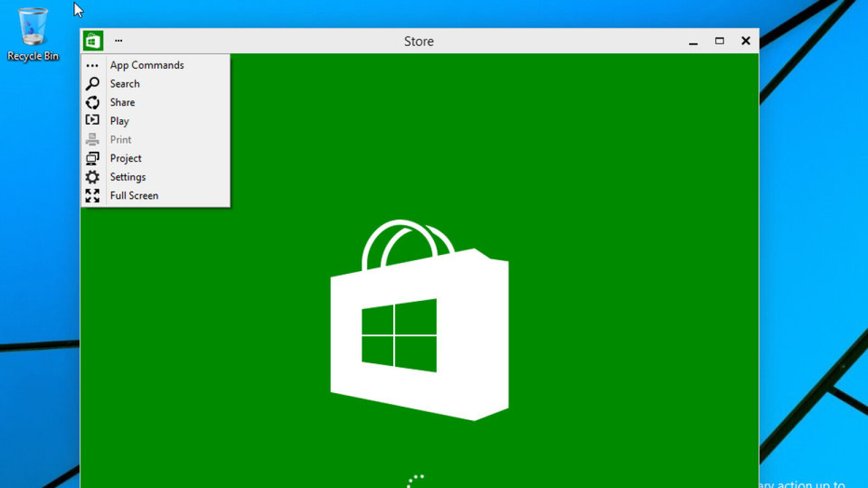Click the Play icon in the menu

coord(92,120)
